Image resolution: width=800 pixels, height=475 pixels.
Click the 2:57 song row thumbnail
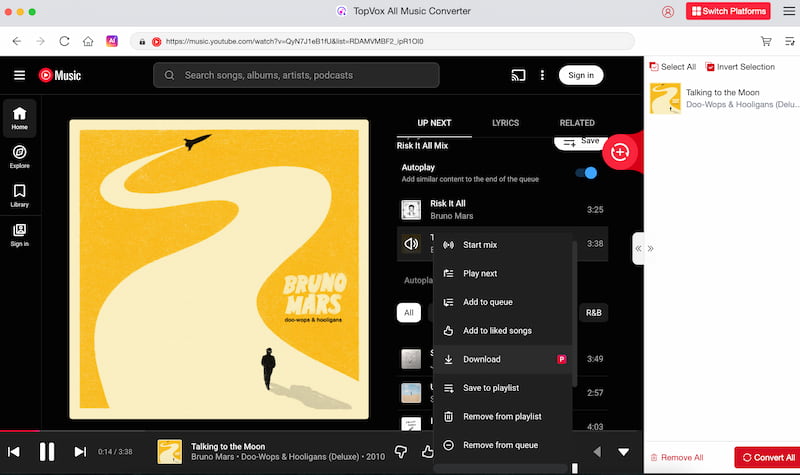(x=411, y=393)
